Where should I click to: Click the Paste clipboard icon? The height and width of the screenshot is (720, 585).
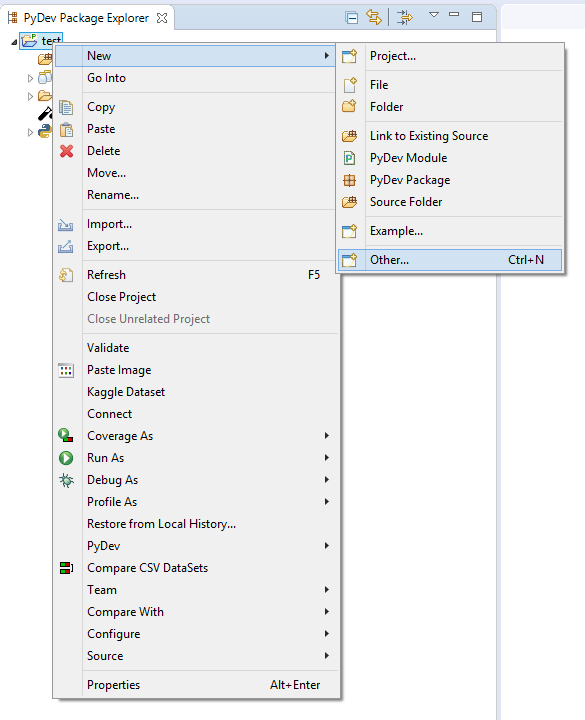pos(66,129)
